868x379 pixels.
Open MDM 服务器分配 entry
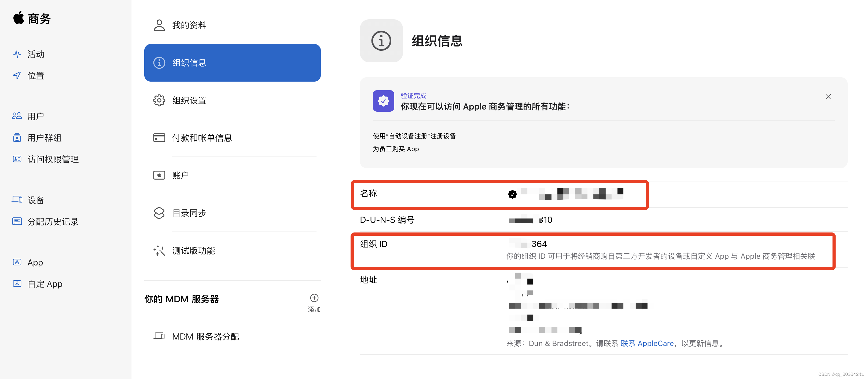click(x=205, y=336)
